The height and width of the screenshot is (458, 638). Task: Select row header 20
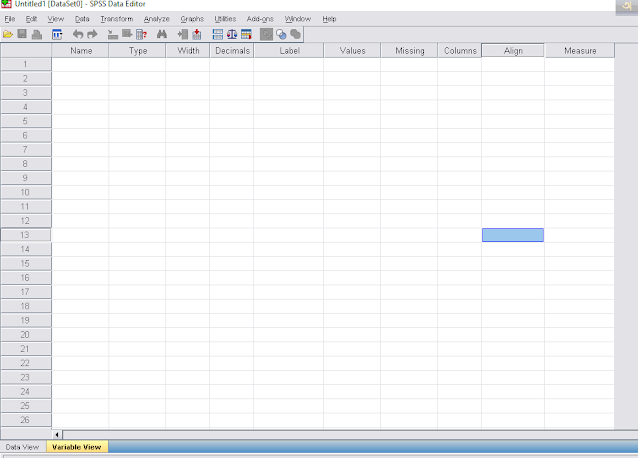pos(26,335)
